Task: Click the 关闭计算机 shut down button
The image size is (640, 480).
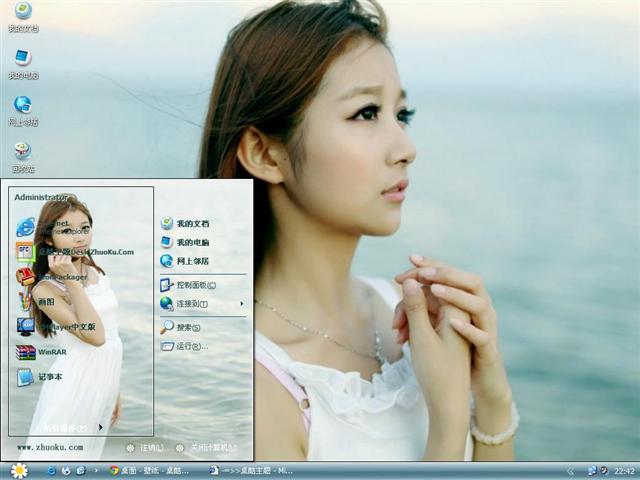Action: tap(207, 448)
